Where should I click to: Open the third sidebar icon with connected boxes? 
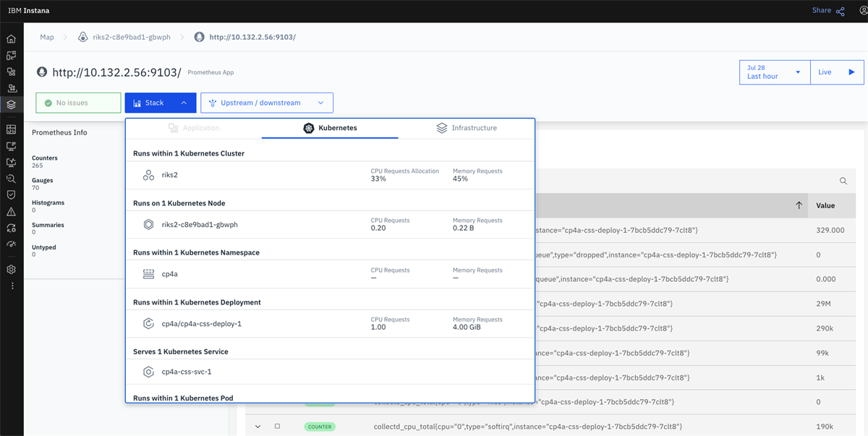click(x=11, y=72)
